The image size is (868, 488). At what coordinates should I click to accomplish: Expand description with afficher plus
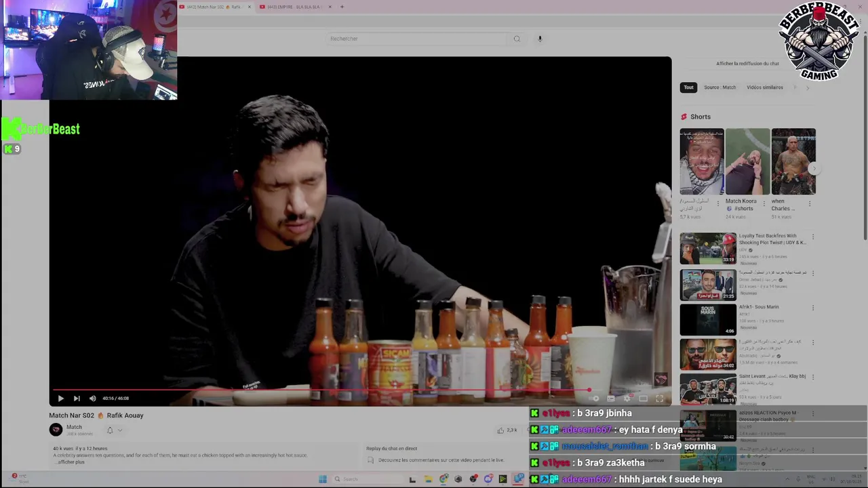coord(71,462)
